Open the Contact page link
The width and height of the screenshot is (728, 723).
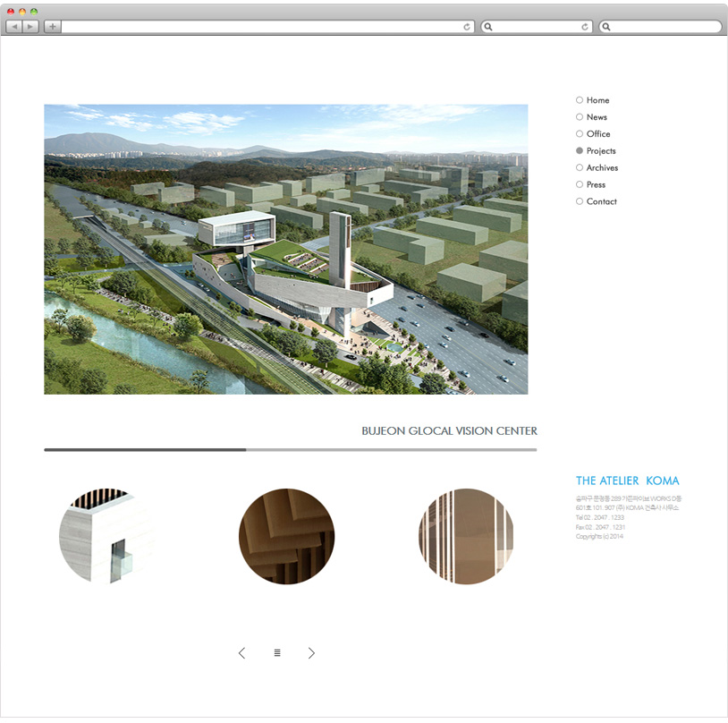[x=601, y=201]
